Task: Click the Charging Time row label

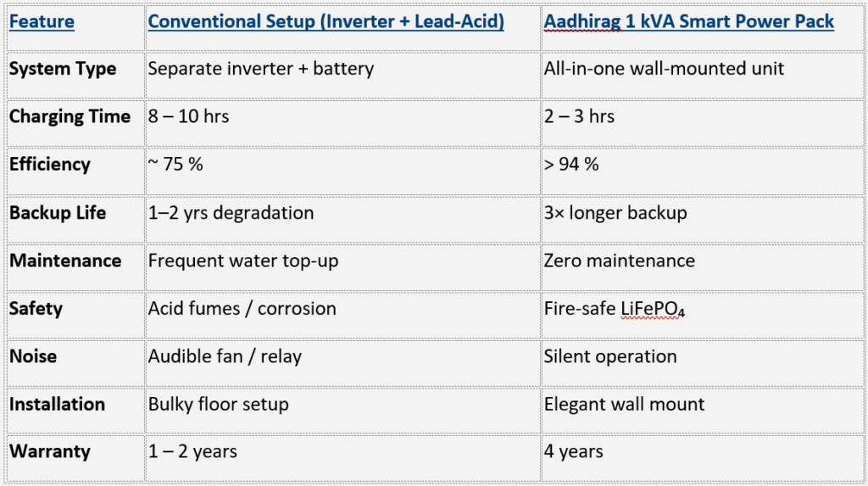Action: [x=70, y=116]
